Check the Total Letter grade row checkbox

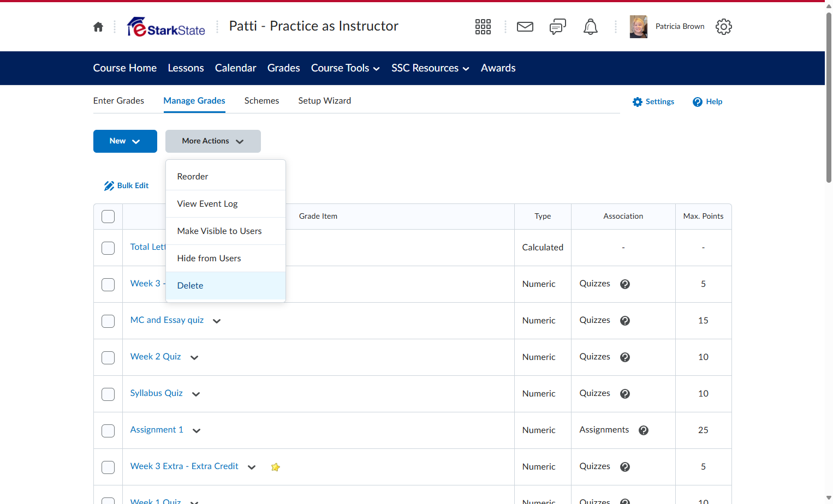(x=108, y=248)
